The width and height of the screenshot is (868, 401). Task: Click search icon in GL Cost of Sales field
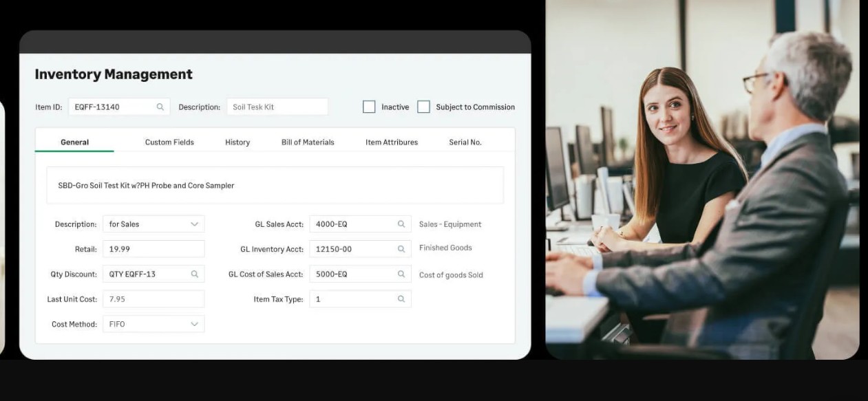[x=401, y=274]
